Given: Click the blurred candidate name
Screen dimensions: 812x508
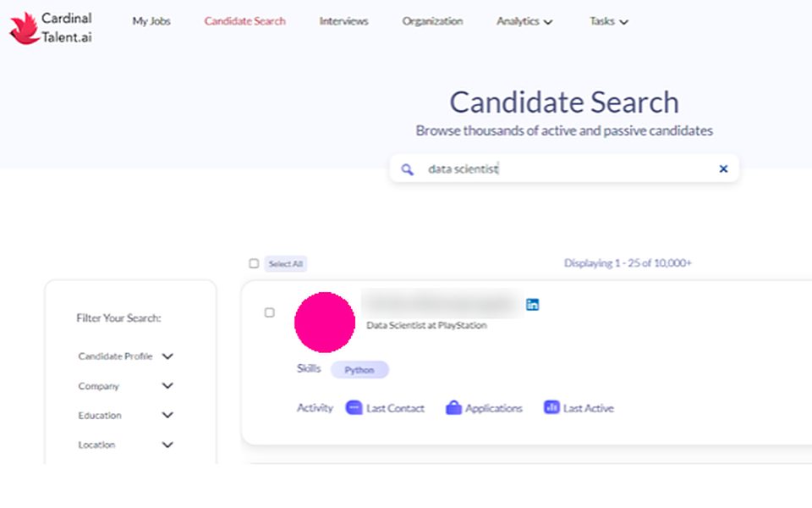Looking at the screenshot, I should [x=442, y=304].
